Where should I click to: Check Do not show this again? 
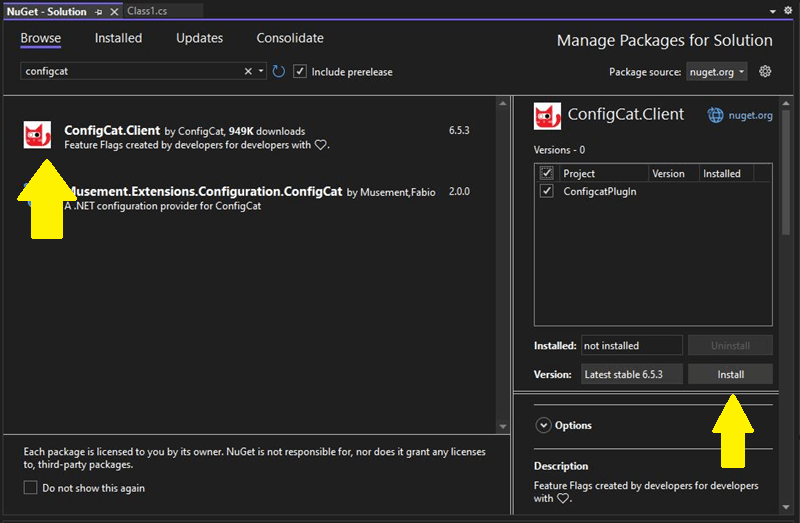tap(31, 488)
